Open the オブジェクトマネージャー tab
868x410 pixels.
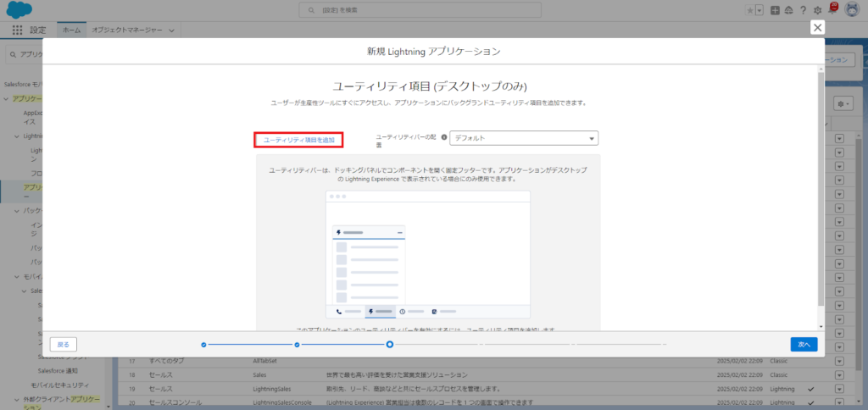click(x=127, y=30)
